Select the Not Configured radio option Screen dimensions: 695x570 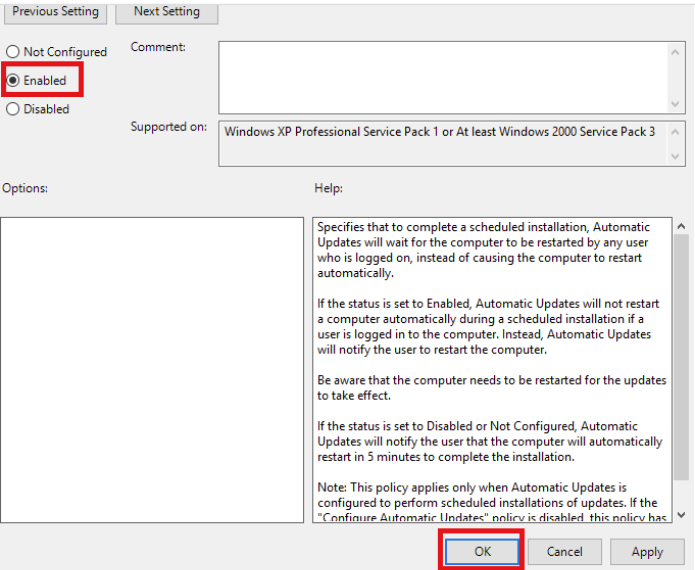coord(56,52)
